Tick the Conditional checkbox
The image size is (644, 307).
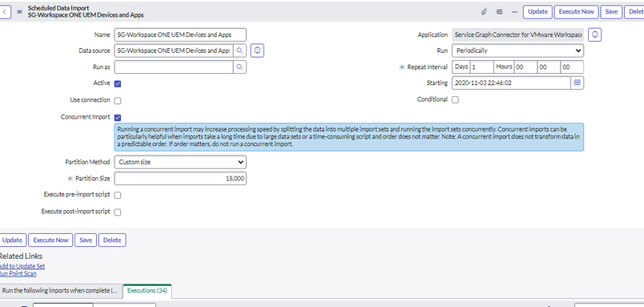tap(455, 100)
